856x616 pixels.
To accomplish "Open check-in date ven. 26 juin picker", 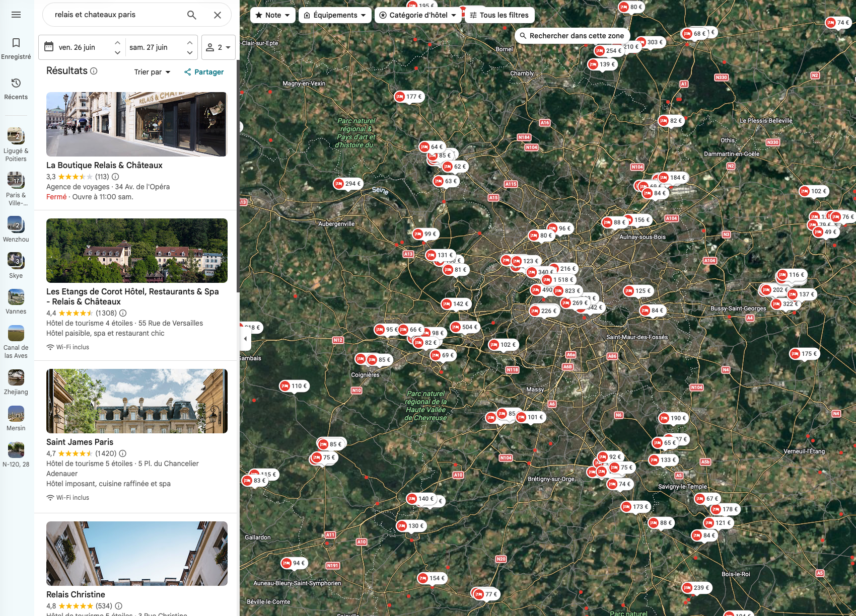I will 77,47.
